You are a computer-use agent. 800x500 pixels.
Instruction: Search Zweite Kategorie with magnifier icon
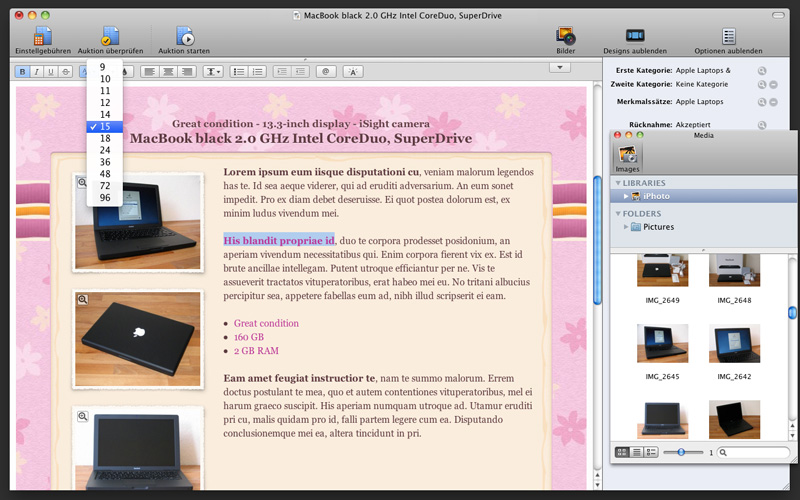[762, 85]
